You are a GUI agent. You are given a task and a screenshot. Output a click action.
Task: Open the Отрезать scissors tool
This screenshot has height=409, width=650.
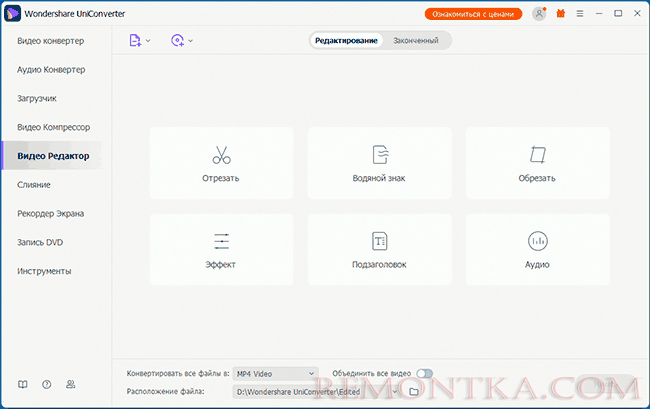tap(221, 163)
